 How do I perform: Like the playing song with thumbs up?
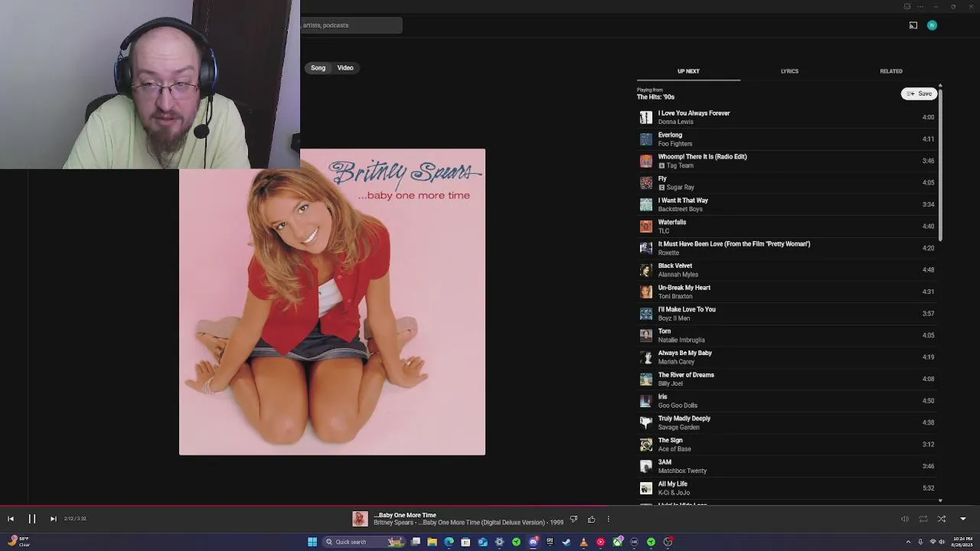click(591, 519)
